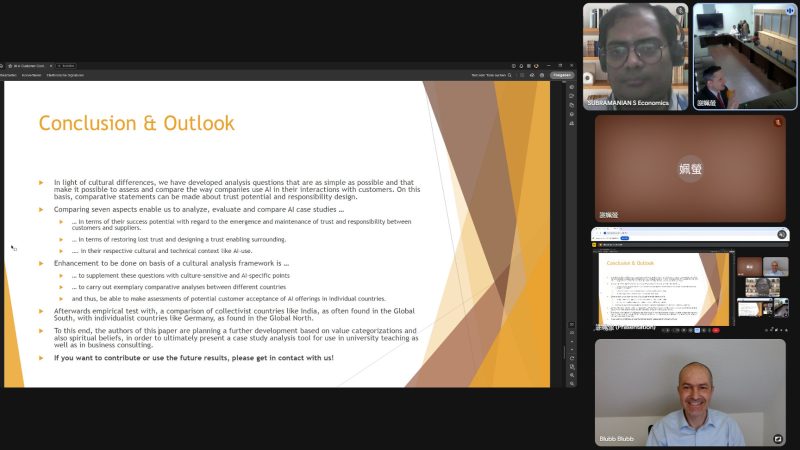Click the topmost icon in the PDF right sidebar
Screen dimensions: 800x450
coord(571,89)
